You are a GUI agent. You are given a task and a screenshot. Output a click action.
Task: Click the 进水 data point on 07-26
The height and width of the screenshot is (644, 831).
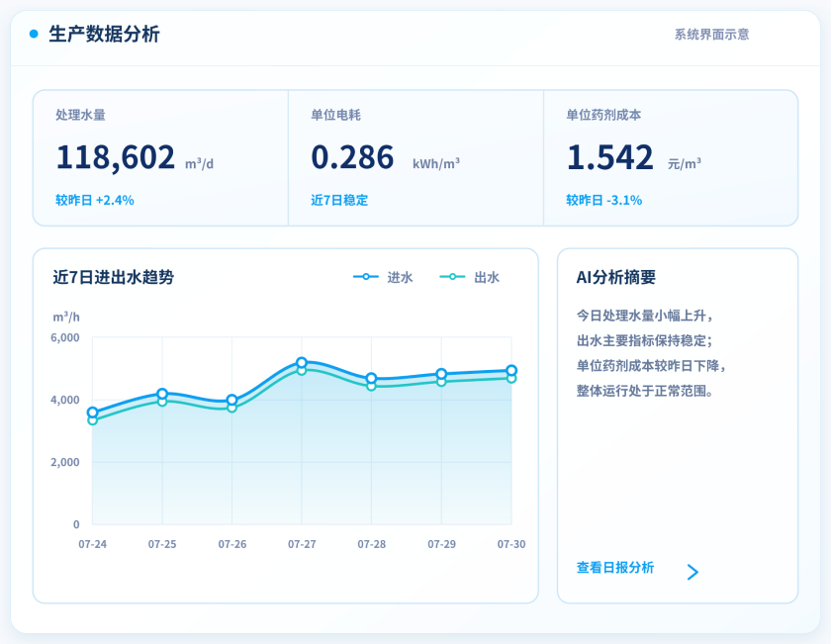(231, 401)
